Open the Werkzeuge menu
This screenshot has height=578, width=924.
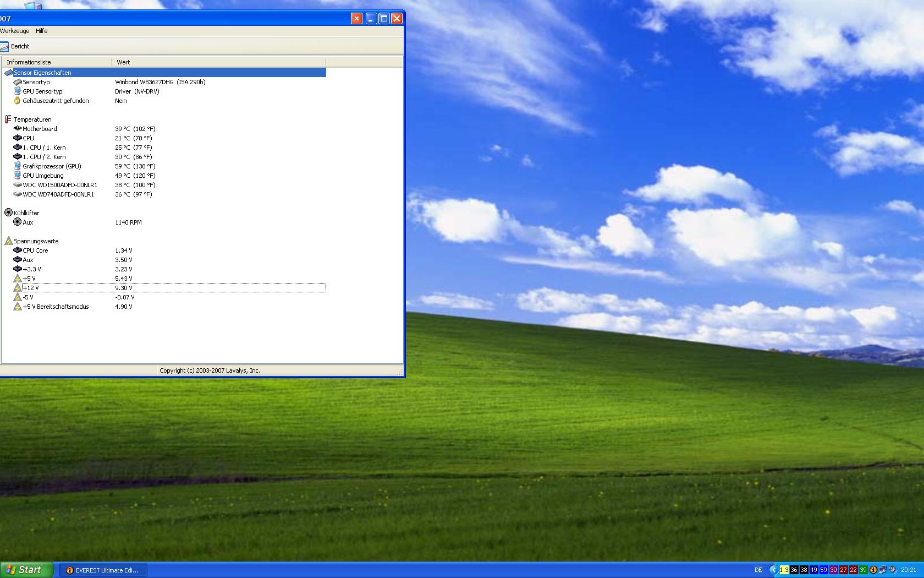point(15,31)
